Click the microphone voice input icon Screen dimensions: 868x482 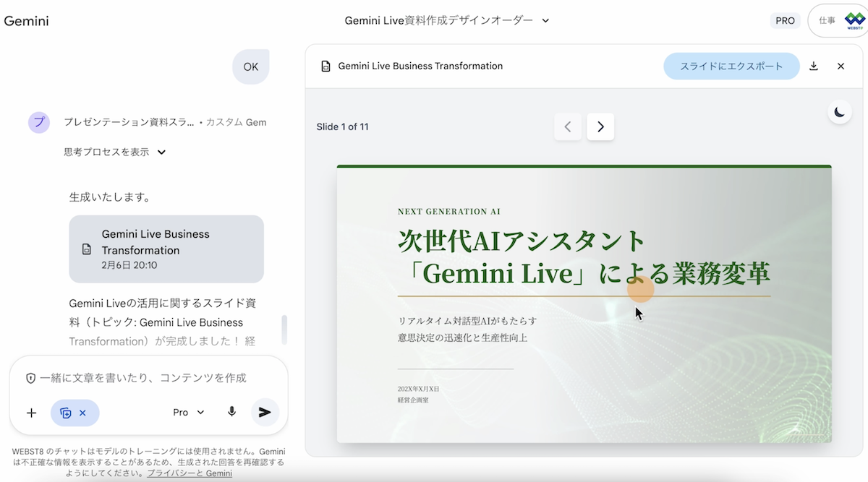pyautogui.click(x=231, y=412)
